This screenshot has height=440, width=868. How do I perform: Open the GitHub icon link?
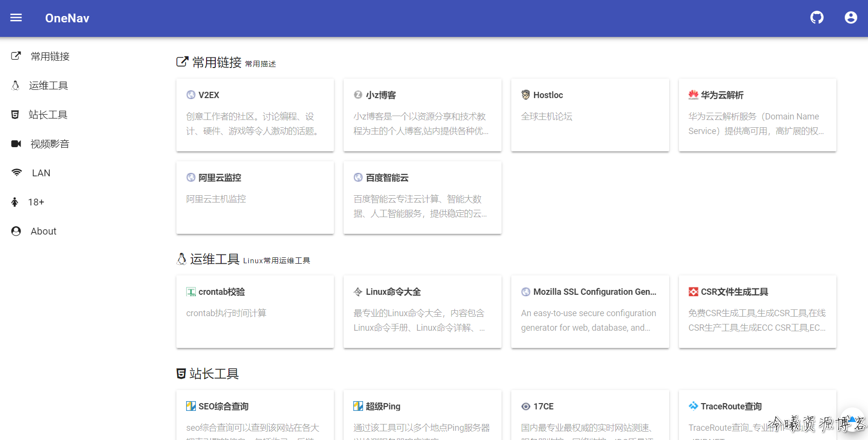coord(817,18)
